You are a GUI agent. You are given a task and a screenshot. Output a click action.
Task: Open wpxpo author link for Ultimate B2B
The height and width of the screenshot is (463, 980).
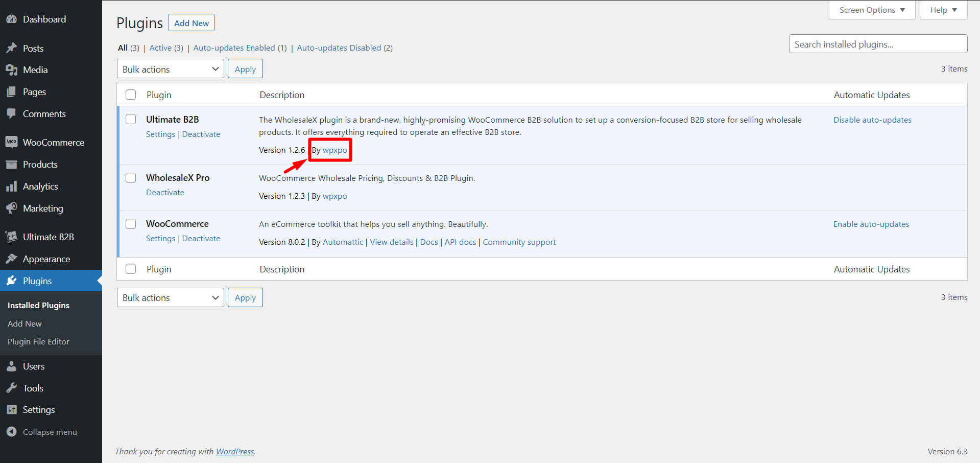[334, 150]
